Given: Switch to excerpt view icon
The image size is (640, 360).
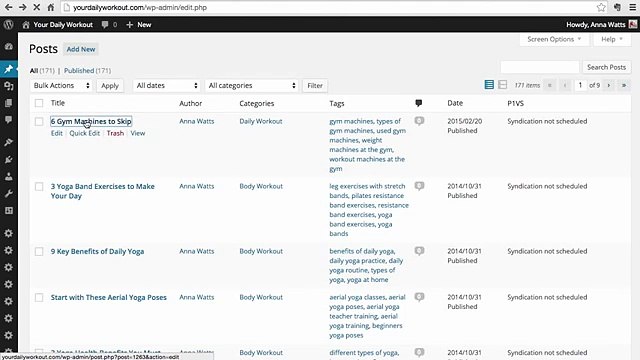Looking at the screenshot, I should (x=502, y=85).
